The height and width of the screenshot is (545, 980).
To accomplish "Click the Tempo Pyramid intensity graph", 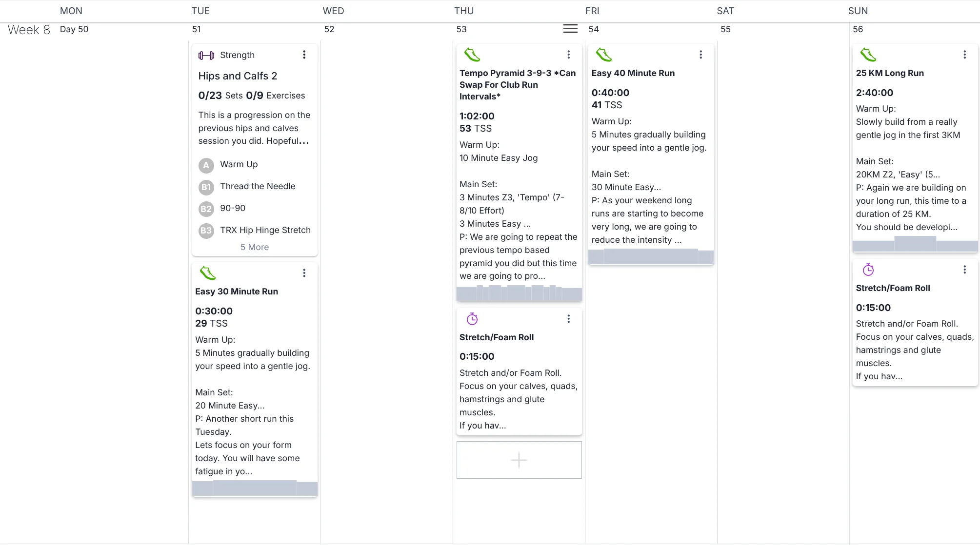I will pyautogui.click(x=519, y=293).
